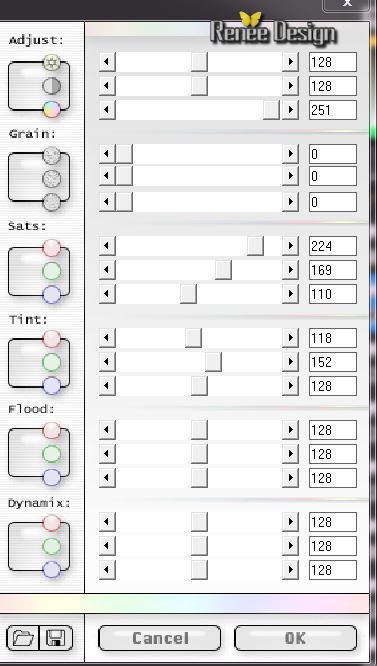Save preset with the floppy disk icon
Screen dimensions: 377x666
(56, 638)
